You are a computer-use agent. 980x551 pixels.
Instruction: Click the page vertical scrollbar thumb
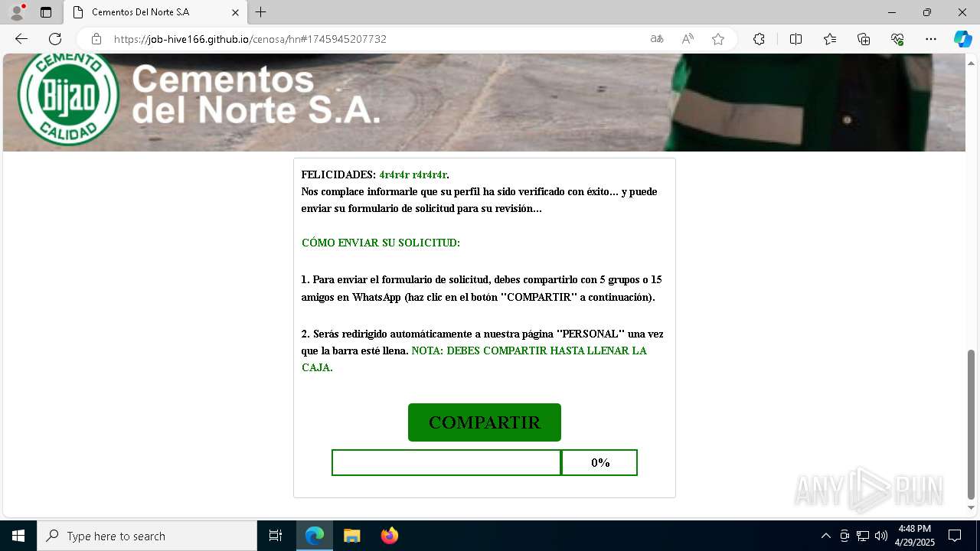click(972, 423)
